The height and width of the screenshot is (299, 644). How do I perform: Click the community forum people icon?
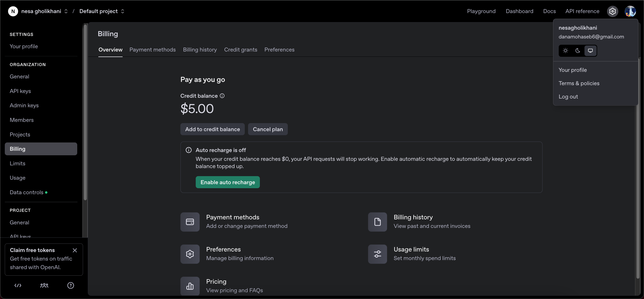(x=44, y=285)
